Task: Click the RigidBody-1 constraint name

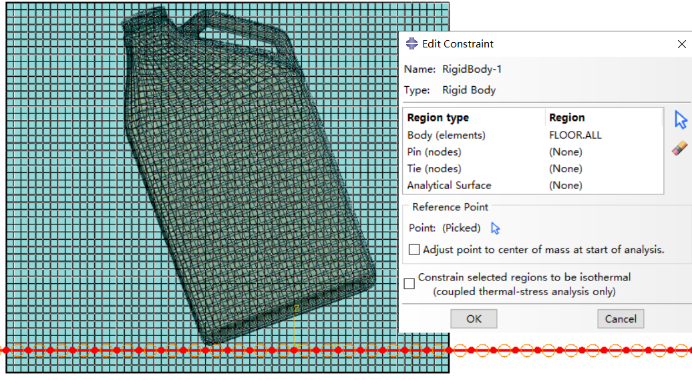Action: [x=471, y=69]
